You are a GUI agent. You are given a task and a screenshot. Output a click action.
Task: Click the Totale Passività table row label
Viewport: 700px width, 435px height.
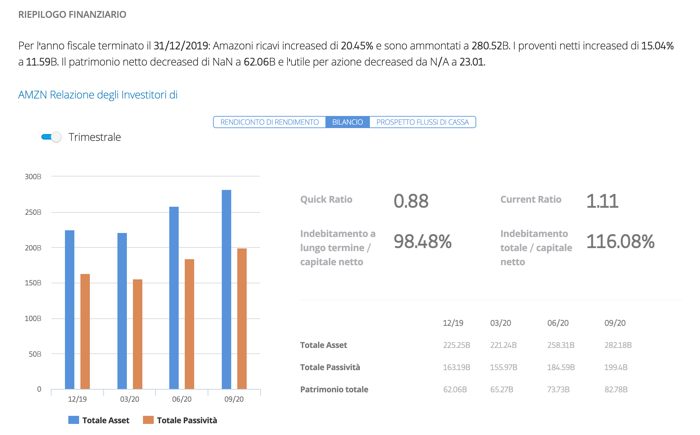(330, 367)
